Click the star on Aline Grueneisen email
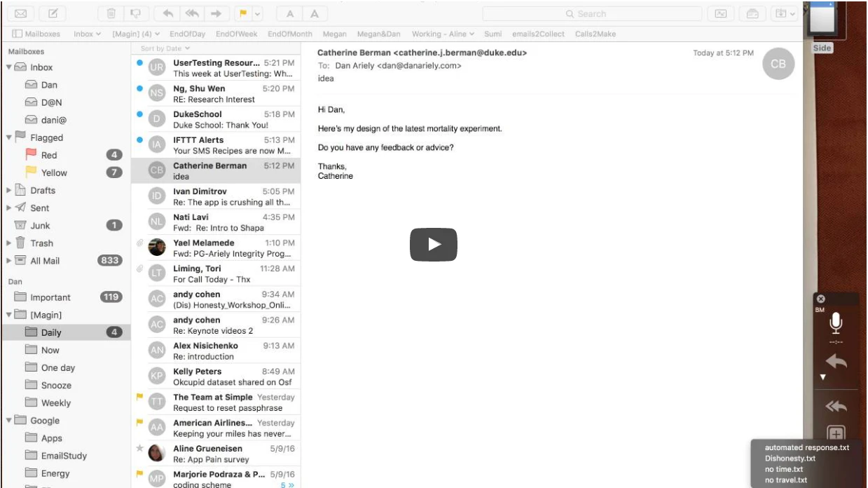868x488 pixels. click(139, 448)
